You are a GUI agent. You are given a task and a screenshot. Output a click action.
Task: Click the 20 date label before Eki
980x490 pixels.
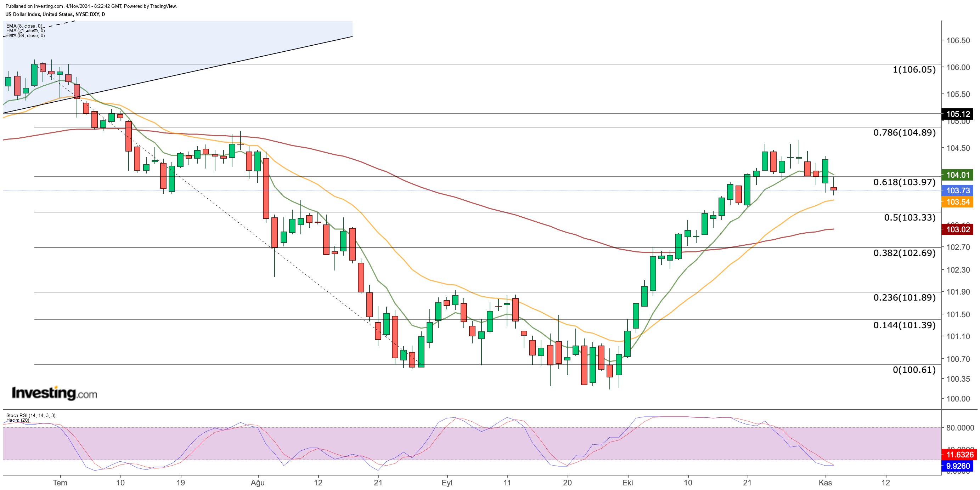(567, 483)
